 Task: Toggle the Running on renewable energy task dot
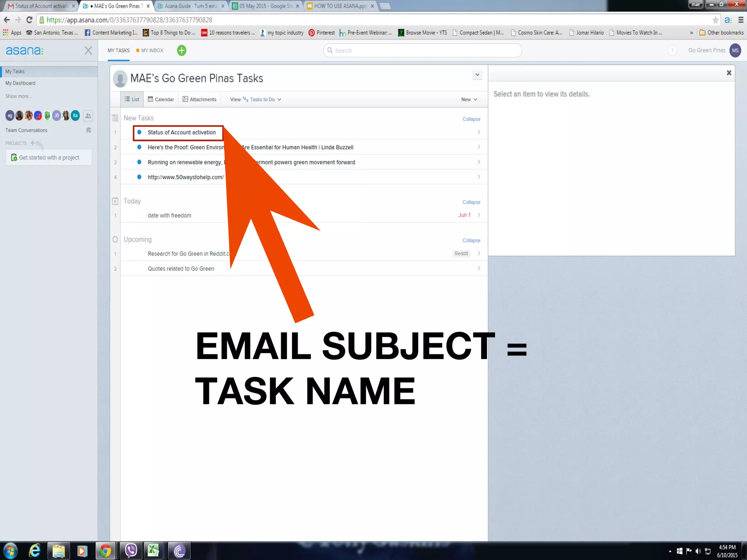coord(139,162)
